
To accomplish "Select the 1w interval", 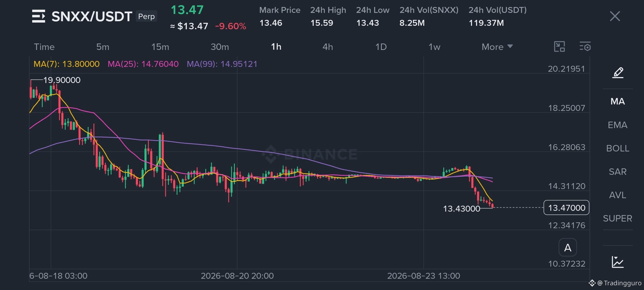I will [434, 47].
